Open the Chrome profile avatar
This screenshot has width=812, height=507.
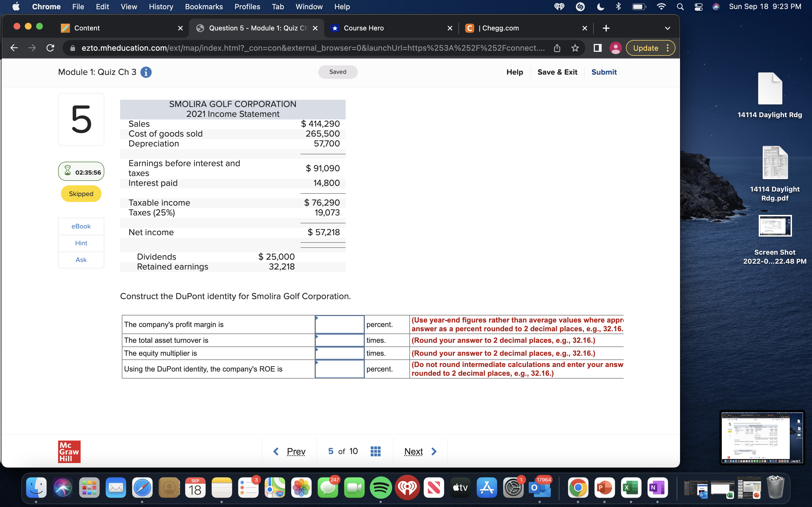[616, 48]
